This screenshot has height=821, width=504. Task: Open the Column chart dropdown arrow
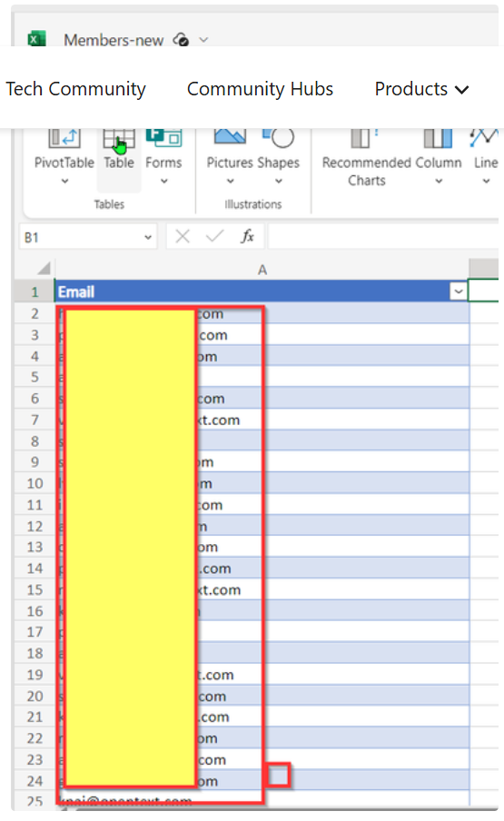[440, 181]
